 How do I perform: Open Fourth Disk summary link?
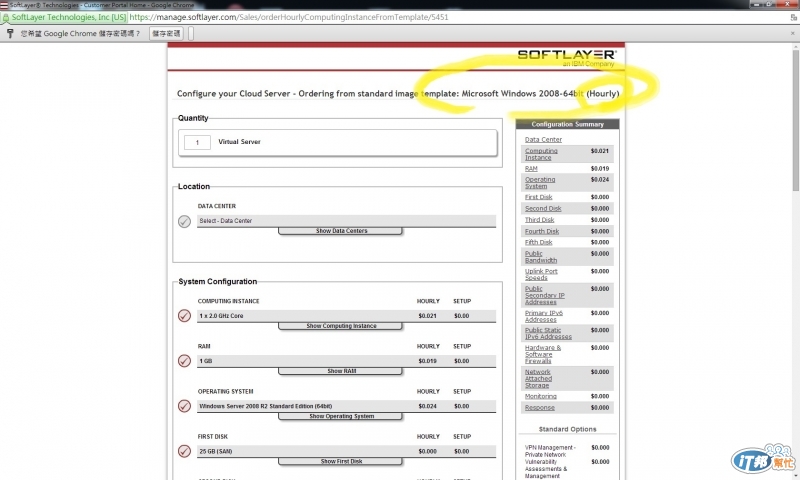coord(542,232)
